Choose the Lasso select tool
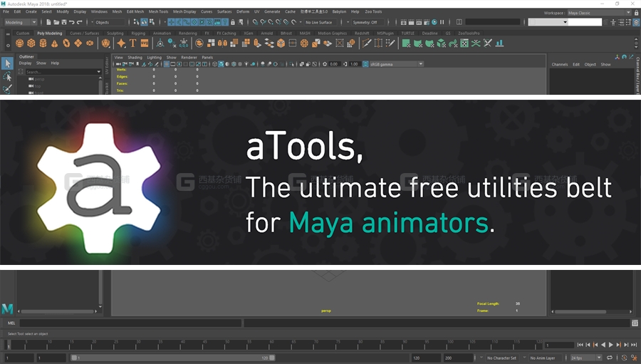Screen dimensions: 641x364 7,76
